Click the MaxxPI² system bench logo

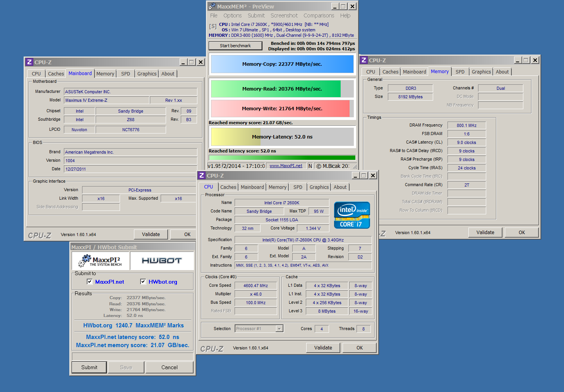pos(101,261)
